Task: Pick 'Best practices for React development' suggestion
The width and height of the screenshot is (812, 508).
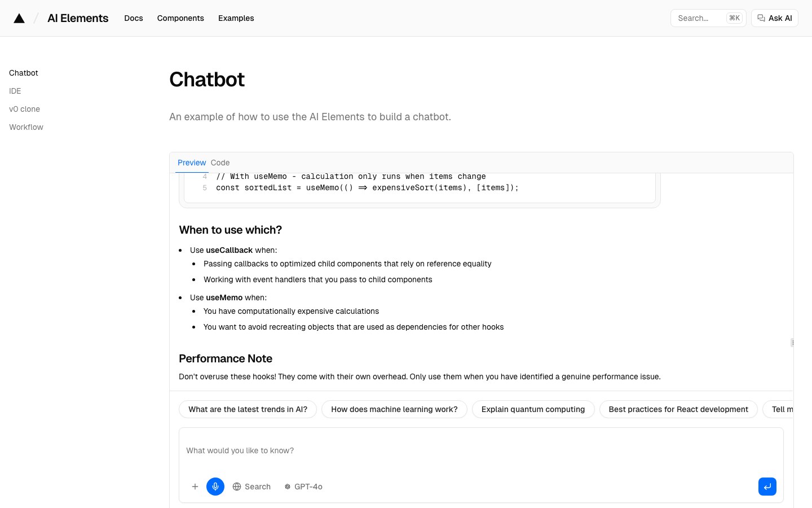Action: (678, 409)
